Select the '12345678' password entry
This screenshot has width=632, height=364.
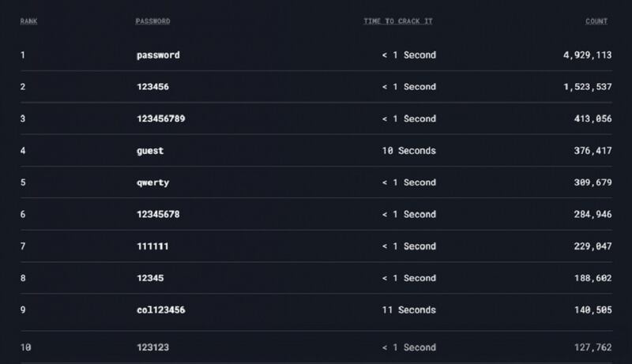tap(158, 214)
